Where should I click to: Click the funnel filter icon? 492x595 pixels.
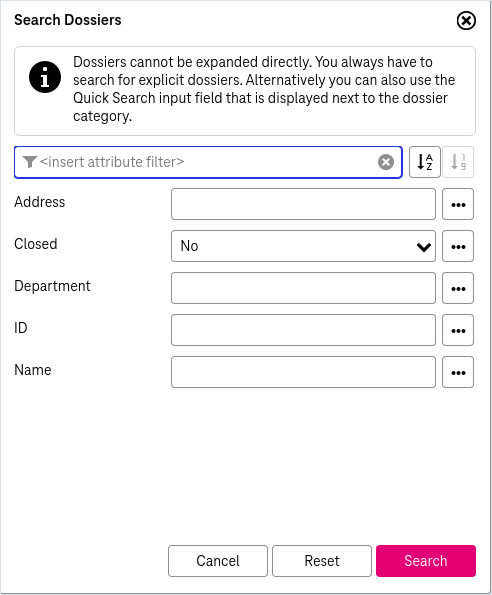pyautogui.click(x=29, y=162)
